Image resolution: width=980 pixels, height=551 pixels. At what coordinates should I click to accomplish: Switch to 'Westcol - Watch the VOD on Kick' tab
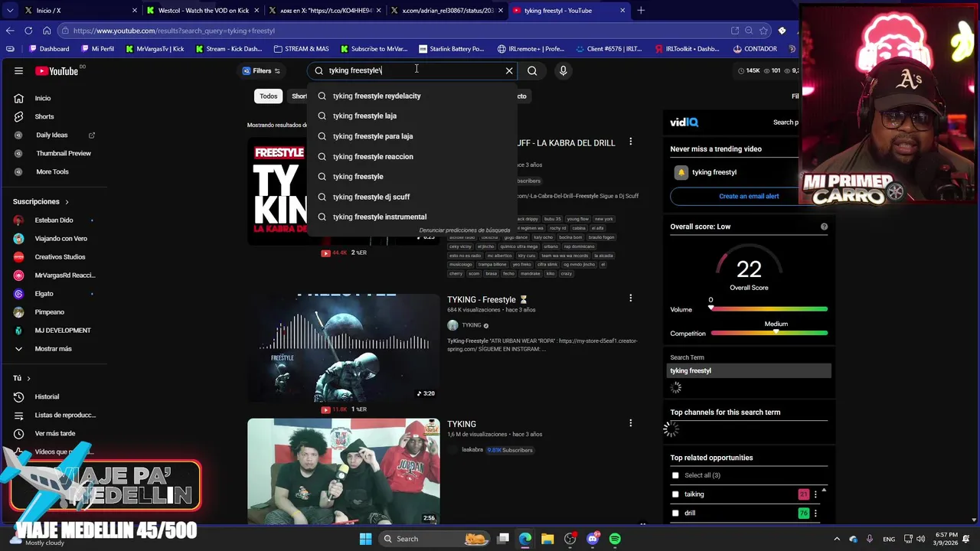(x=203, y=11)
